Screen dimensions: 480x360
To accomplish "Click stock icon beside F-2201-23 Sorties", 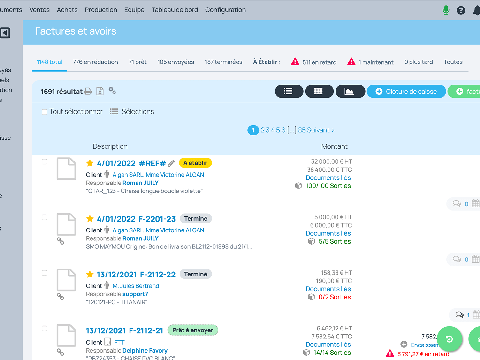I will pos(311,241).
